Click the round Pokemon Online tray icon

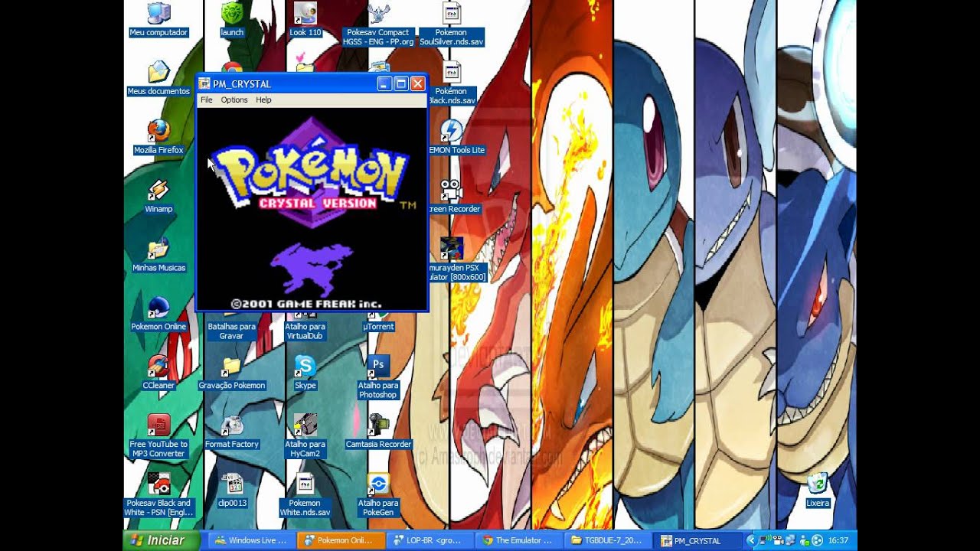[817, 540]
